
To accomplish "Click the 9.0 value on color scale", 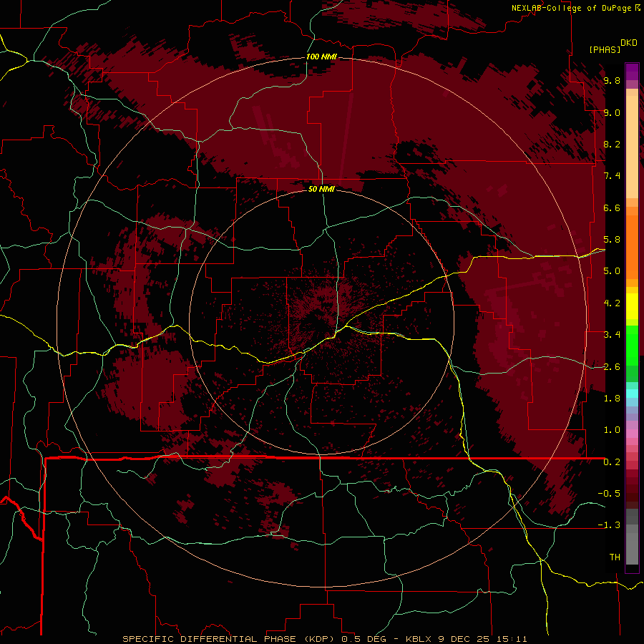I will point(612,112).
